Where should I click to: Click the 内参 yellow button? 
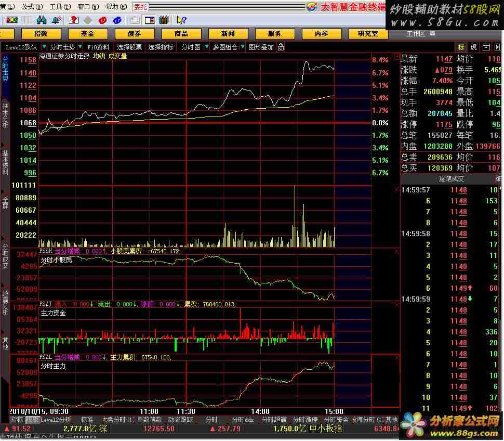click(322, 33)
